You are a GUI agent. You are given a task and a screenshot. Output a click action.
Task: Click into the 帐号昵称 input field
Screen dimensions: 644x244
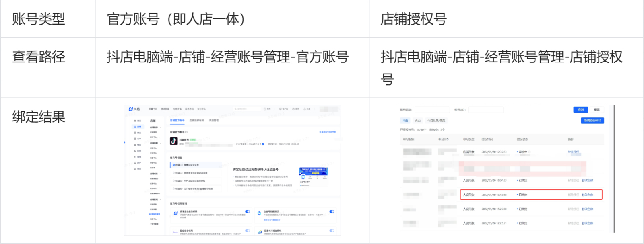pyautogui.click(x=432, y=109)
